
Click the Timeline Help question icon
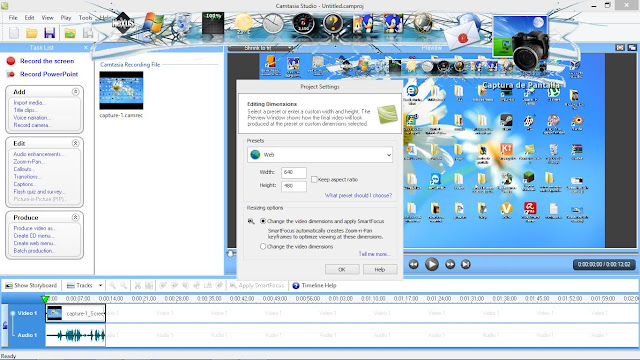296,285
